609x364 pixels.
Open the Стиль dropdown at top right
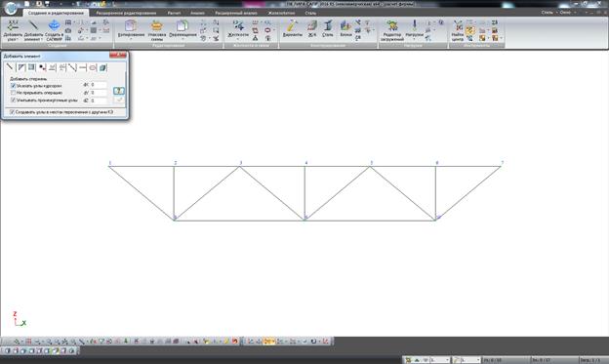pyautogui.click(x=548, y=13)
